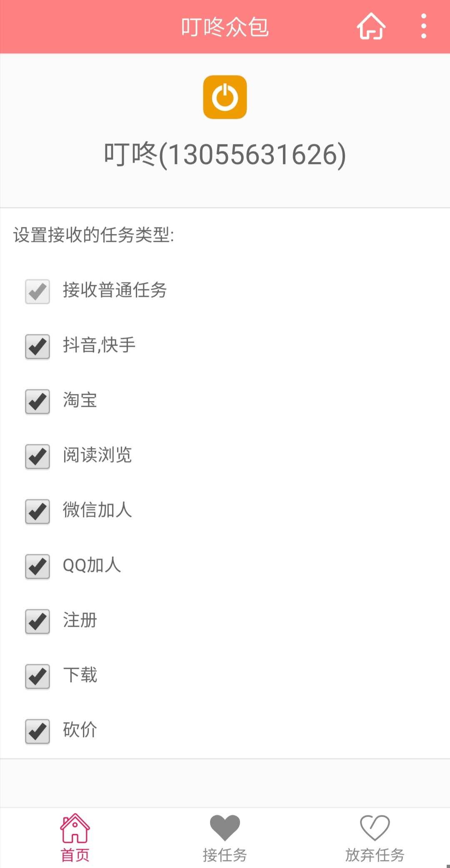Tap the outlined heart 放弃任务 icon
The height and width of the screenshot is (868, 450).
click(375, 828)
